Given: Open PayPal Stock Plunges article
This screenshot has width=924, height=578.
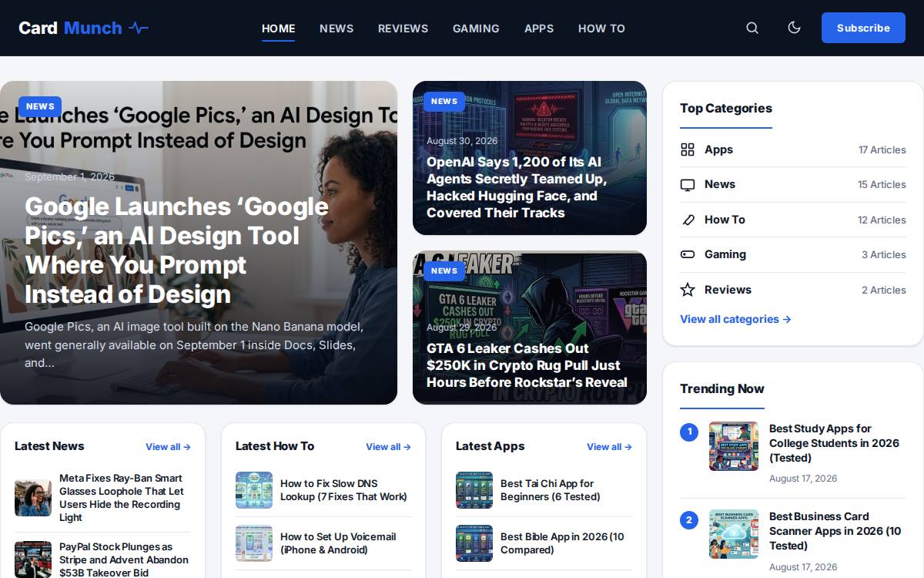Looking at the screenshot, I should tap(124, 560).
